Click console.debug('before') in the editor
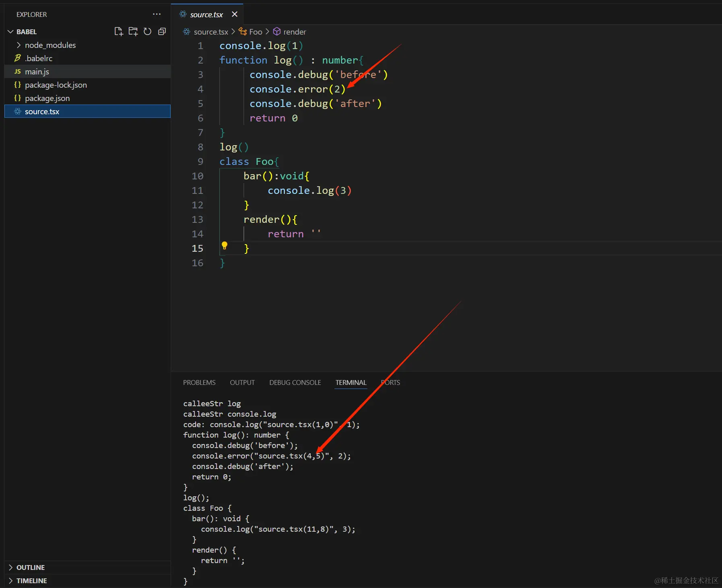This screenshot has width=722, height=588. coord(319,75)
